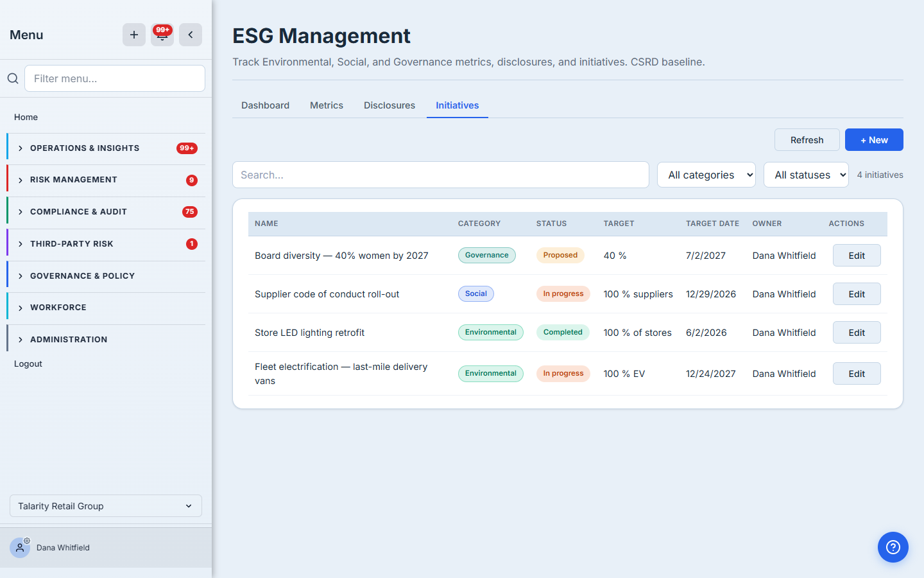The height and width of the screenshot is (578, 924).
Task: Focus the initiatives Search field
Action: pyautogui.click(x=441, y=175)
